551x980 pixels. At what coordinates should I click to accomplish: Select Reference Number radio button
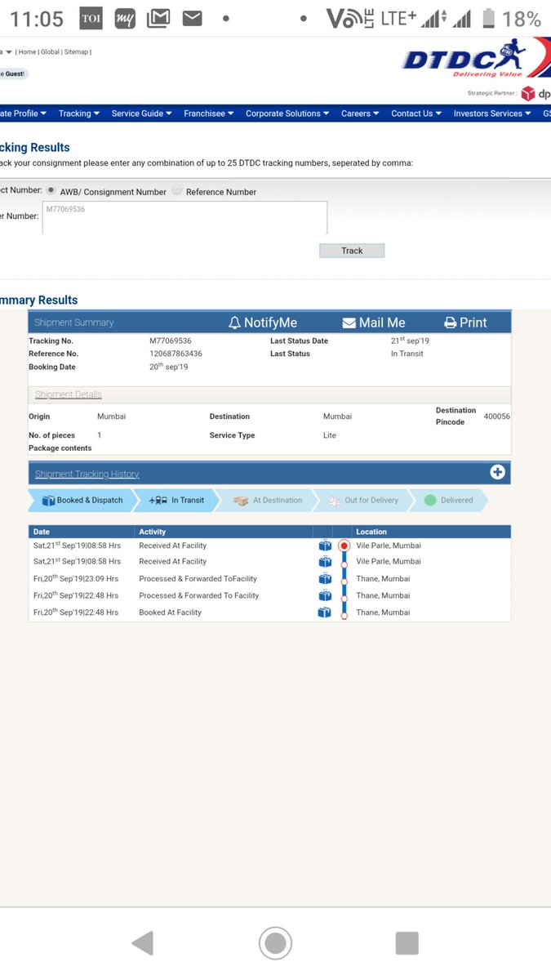[x=177, y=190]
